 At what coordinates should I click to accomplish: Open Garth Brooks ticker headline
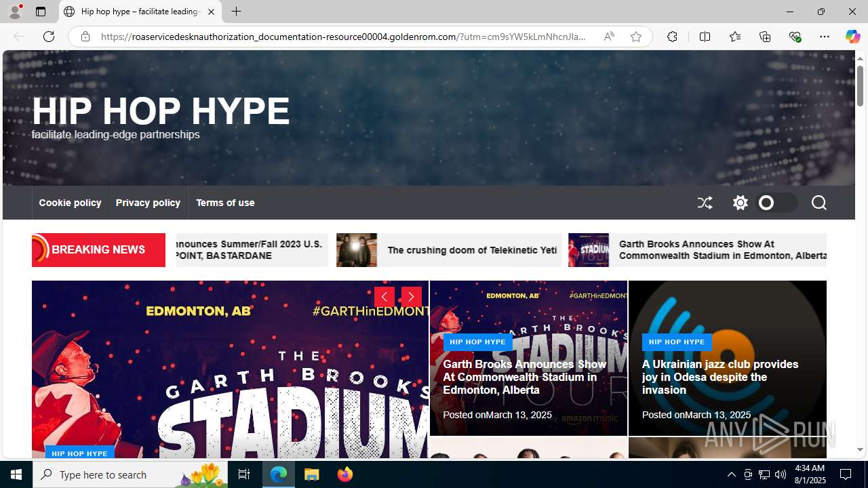pyautogui.click(x=723, y=249)
